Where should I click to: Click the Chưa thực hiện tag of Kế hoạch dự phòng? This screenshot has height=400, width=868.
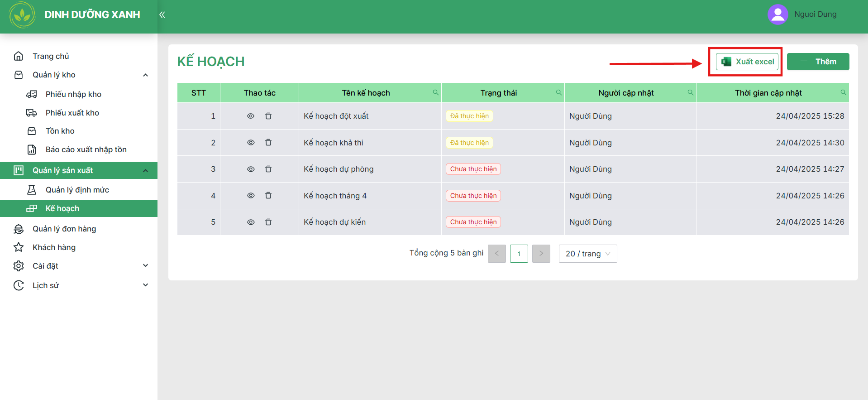tap(473, 169)
